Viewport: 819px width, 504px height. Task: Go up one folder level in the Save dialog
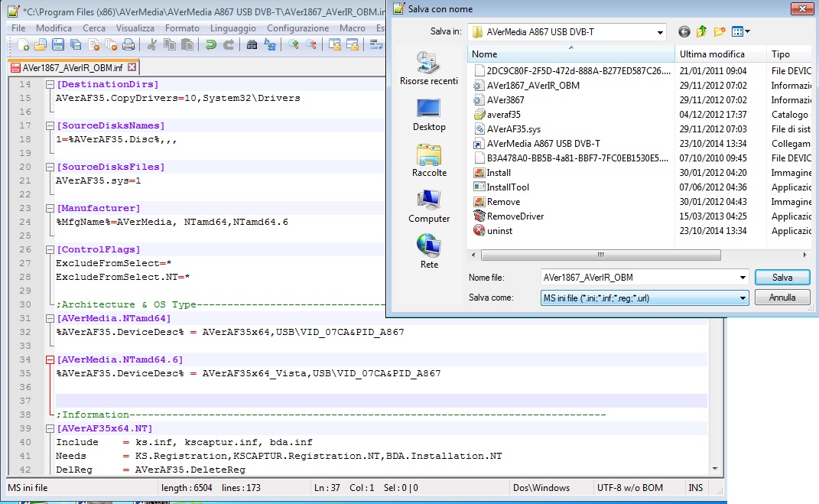tap(701, 32)
